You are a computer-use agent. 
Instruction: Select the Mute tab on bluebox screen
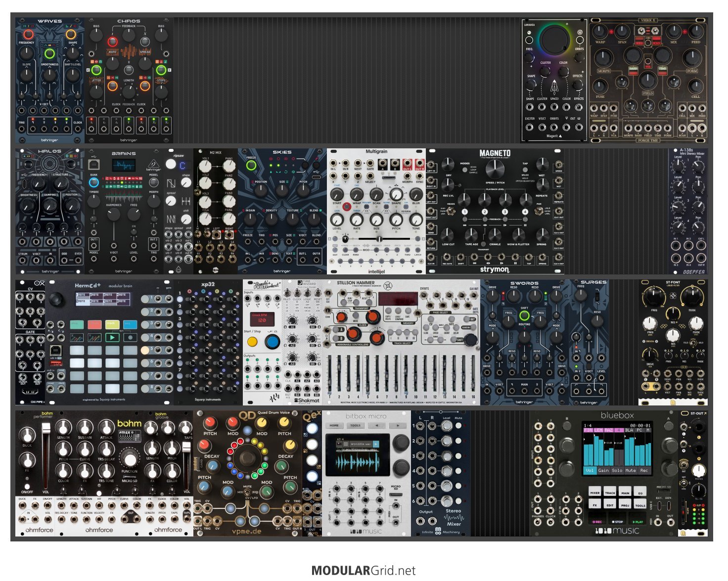[x=631, y=470]
